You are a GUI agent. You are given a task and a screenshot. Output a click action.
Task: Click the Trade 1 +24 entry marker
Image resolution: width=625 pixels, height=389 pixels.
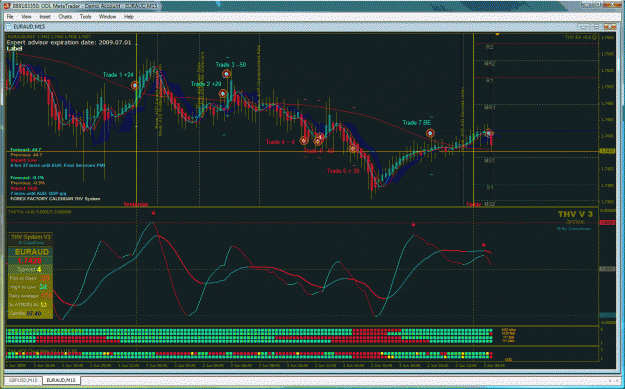point(135,85)
